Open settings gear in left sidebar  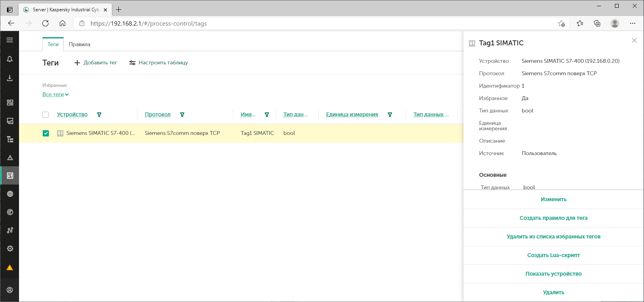click(x=10, y=249)
